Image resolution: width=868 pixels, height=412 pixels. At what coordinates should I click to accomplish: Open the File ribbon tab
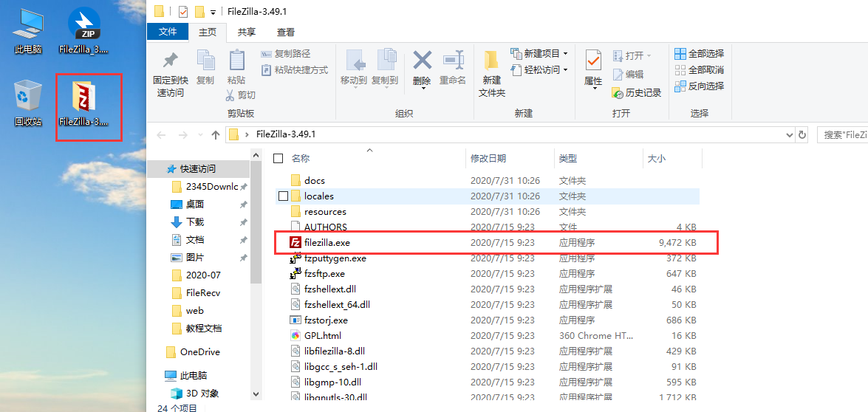click(x=168, y=32)
